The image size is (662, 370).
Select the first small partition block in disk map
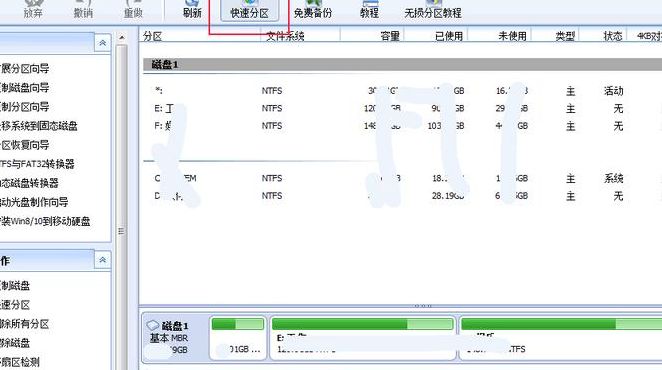tap(238, 338)
